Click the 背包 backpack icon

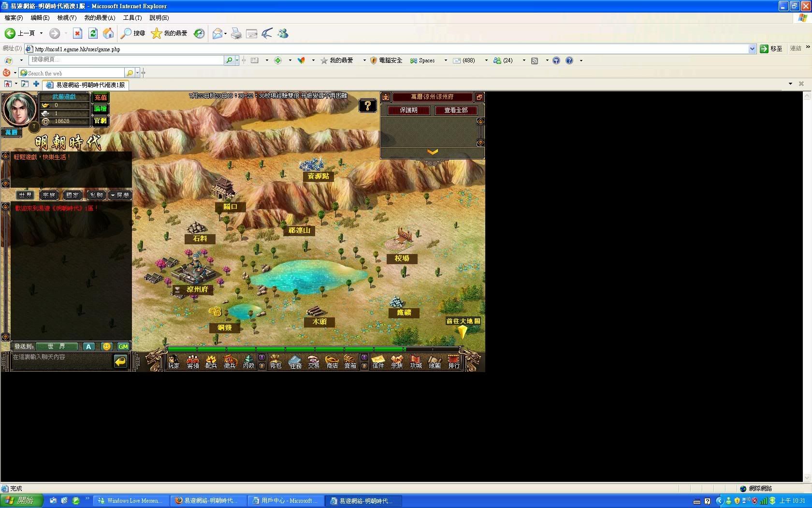(x=275, y=361)
